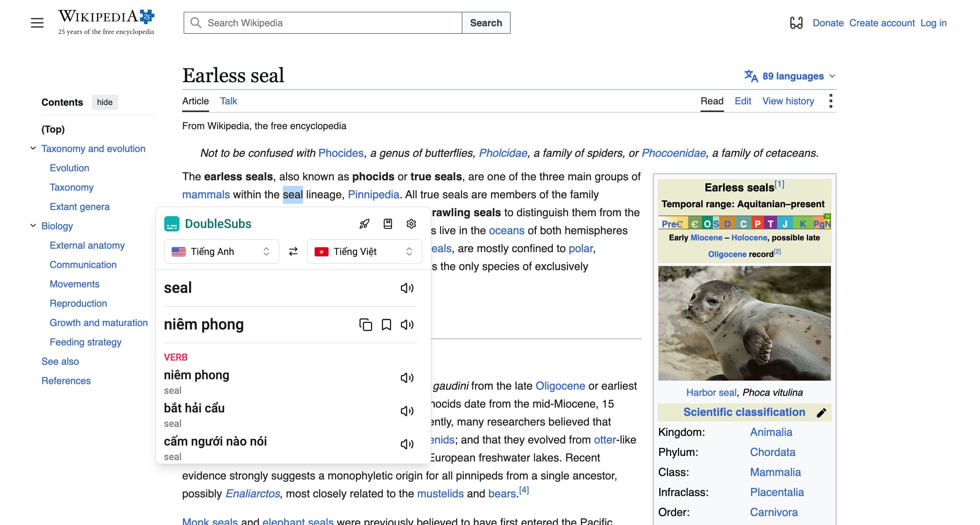Select the Read tab
This screenshot has width=980, height=525.
712,101
